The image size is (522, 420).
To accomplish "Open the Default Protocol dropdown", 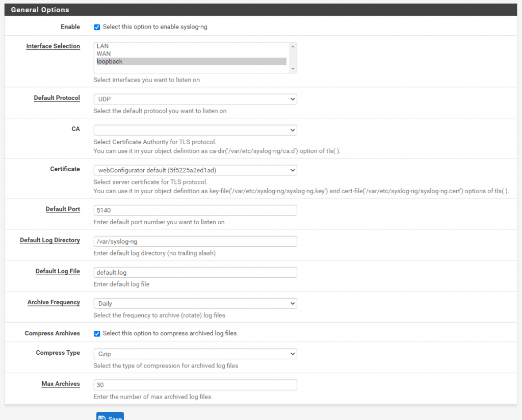I will 195,99.
